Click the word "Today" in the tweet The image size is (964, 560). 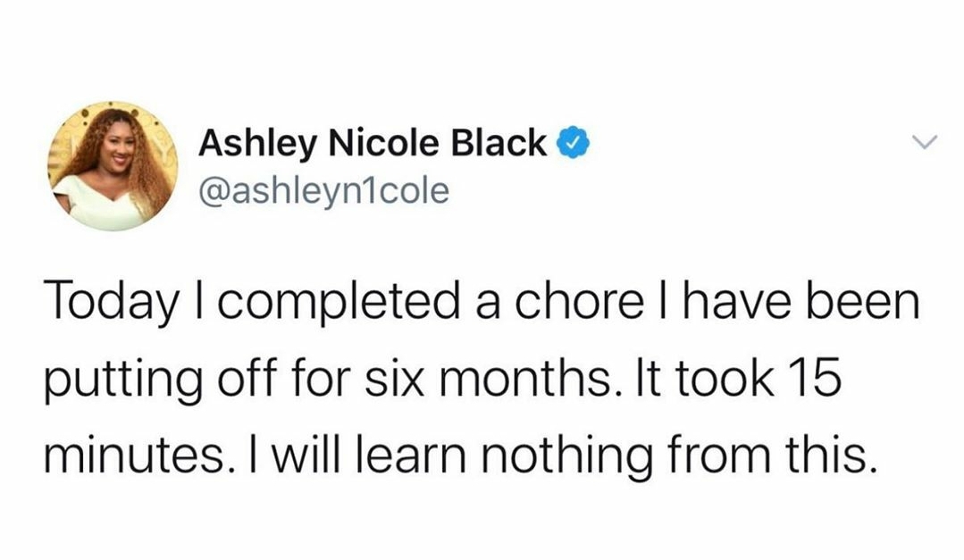109,304
